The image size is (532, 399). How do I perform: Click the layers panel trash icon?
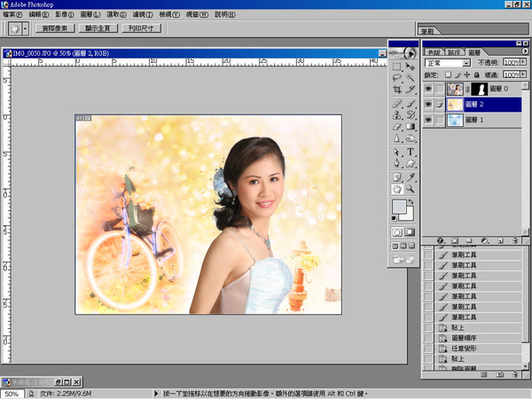514,240
